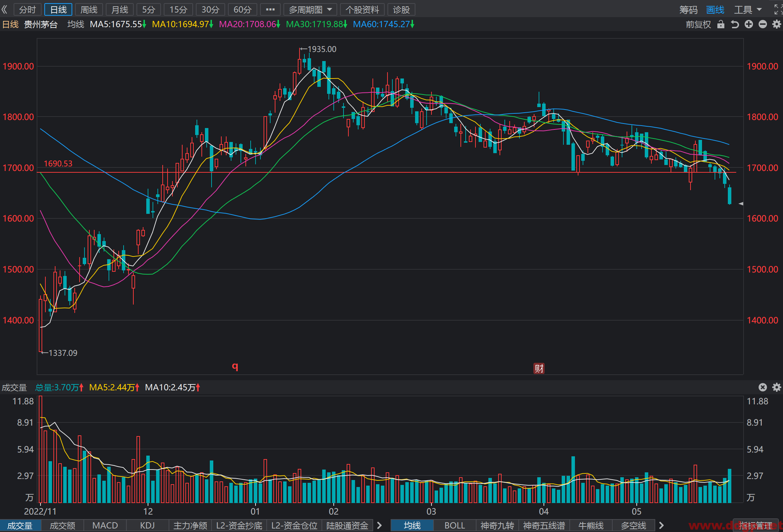This screenshot has width=783, height=532.
Task: Switch main overlay to BOLL
Action: click(455, 525)
